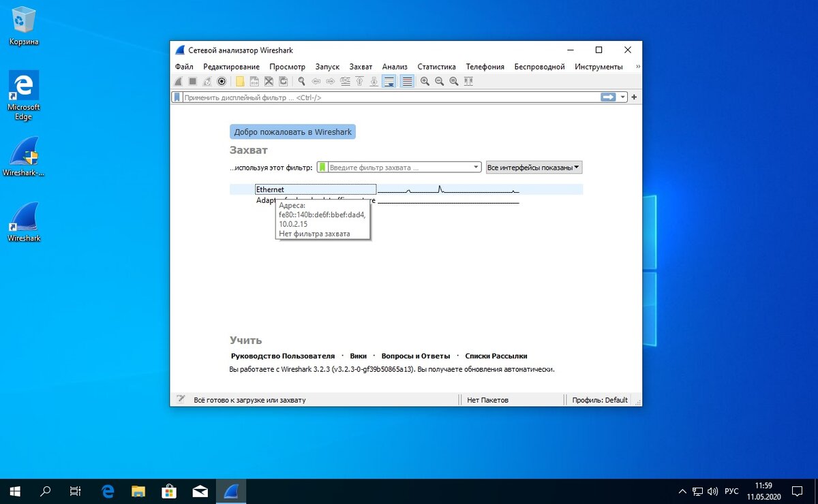This screenshot has width=818, height=504.
Task: Open a capture file using the folder icon
Action: [x=240, y=81]
